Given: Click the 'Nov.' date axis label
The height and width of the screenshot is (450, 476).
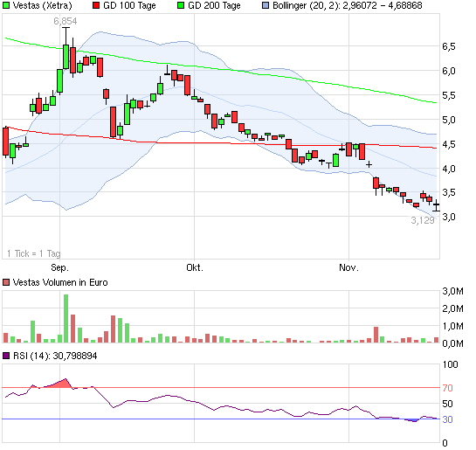Looking at the screenshot, I should [348, 267].
